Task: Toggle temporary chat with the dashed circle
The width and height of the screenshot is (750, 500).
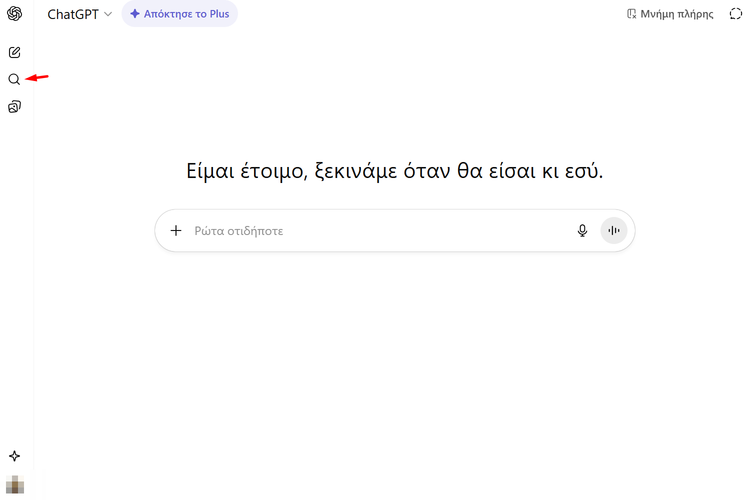Action: click(x=735, y=14)
